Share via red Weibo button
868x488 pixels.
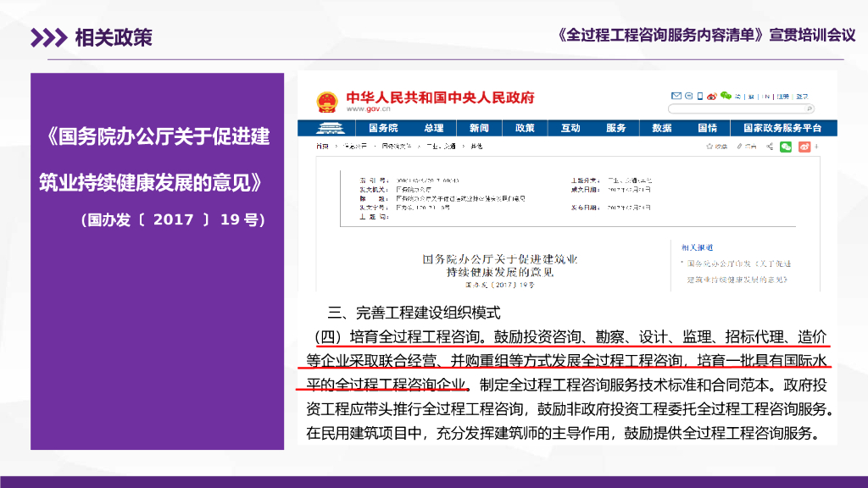click(x=804, y=147)
